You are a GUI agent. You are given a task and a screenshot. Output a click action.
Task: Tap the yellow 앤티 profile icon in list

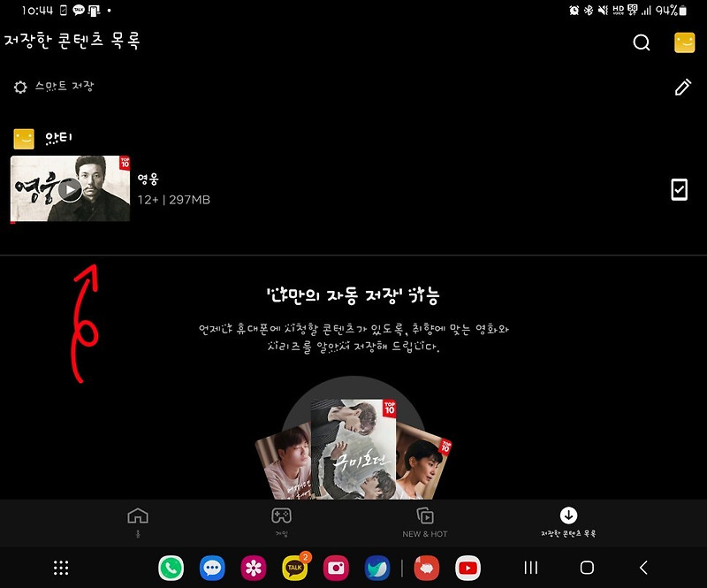click(x=24, y=139)
